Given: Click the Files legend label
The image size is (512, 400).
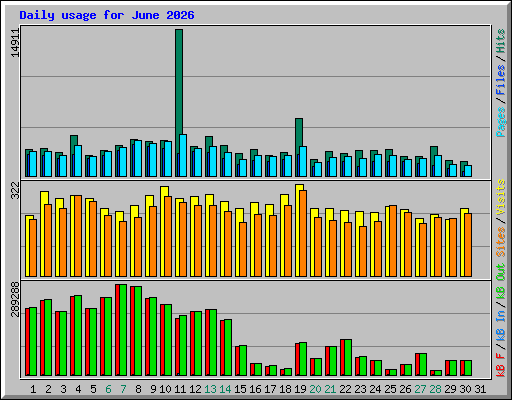Looking at the screenshot, I should click(x=501, y=80).
